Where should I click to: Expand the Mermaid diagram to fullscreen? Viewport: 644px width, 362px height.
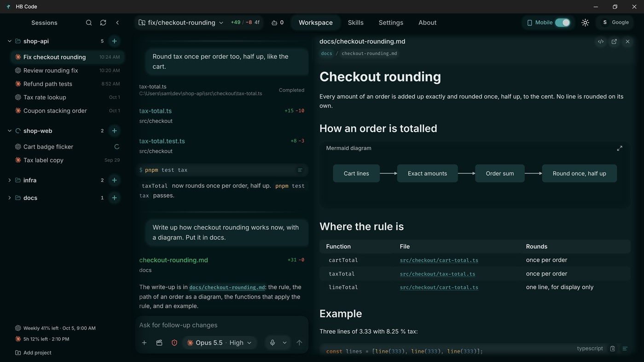[620, 148]
